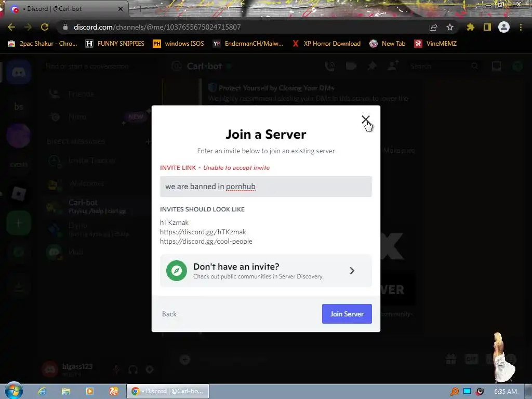532x399 pixels.
Task: Share this page via share icon
Action: (433, 28)
